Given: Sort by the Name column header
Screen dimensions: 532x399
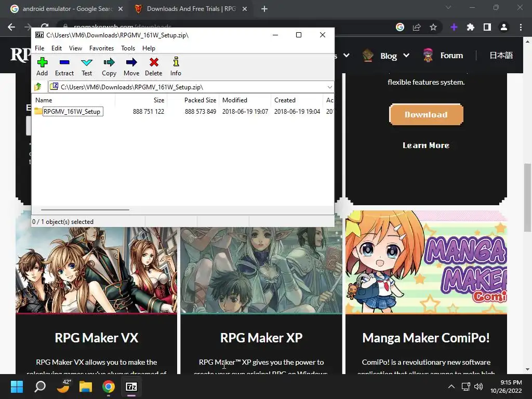Looking at the screenshot, I should point(73,100).
